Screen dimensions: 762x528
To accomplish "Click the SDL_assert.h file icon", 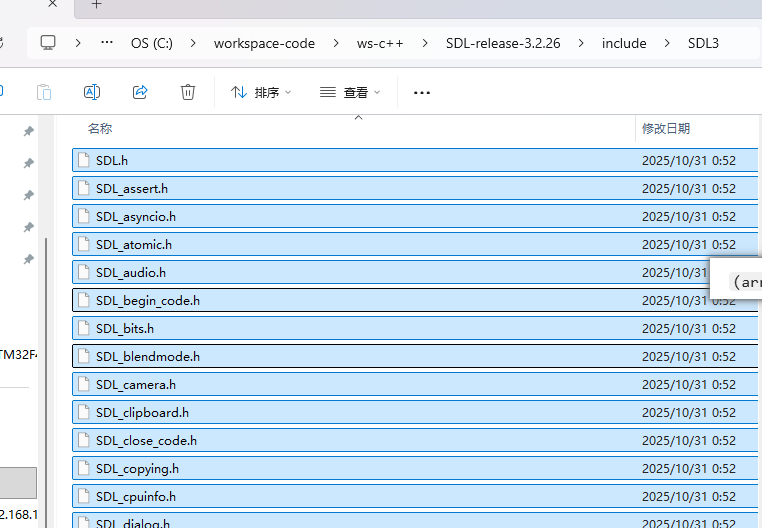I will (x=84, y=188).
